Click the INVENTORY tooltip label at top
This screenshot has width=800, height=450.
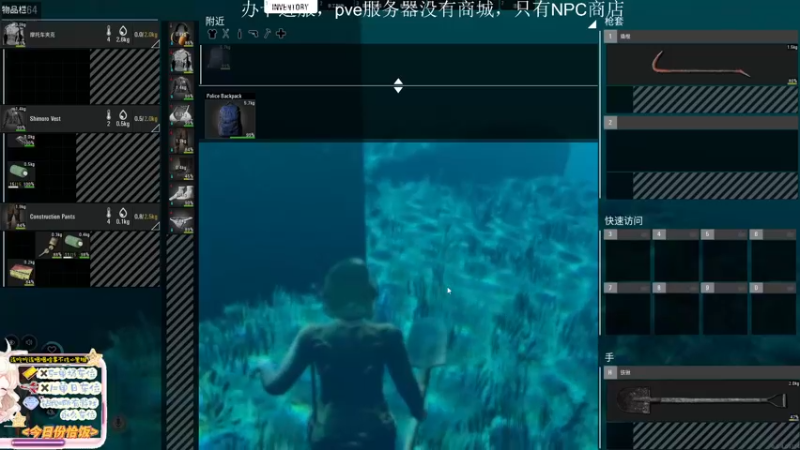290,7
